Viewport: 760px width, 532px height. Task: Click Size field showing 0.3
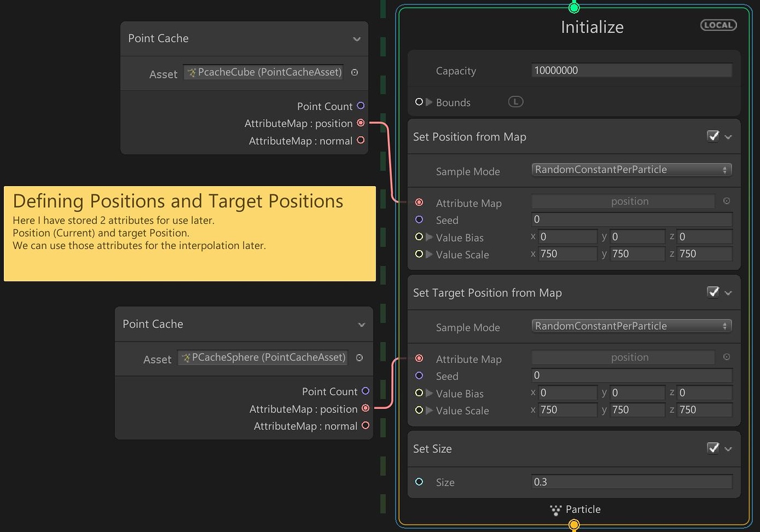click(x=632, y=482)
